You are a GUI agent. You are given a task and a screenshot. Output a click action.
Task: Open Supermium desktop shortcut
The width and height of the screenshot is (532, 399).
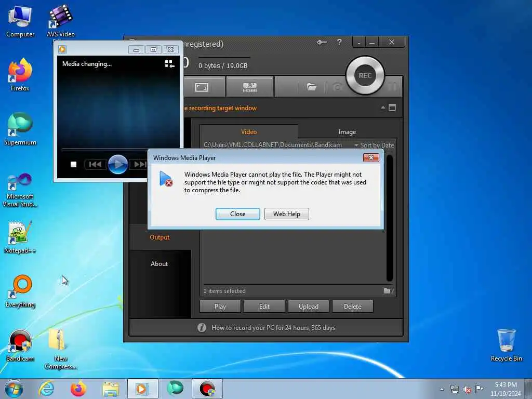click(x=20, y=129)
